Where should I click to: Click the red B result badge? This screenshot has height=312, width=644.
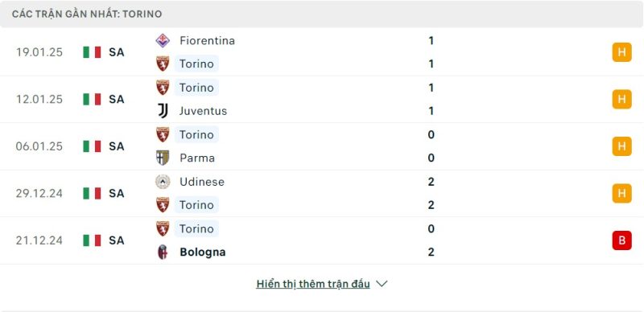click(621, 240)
